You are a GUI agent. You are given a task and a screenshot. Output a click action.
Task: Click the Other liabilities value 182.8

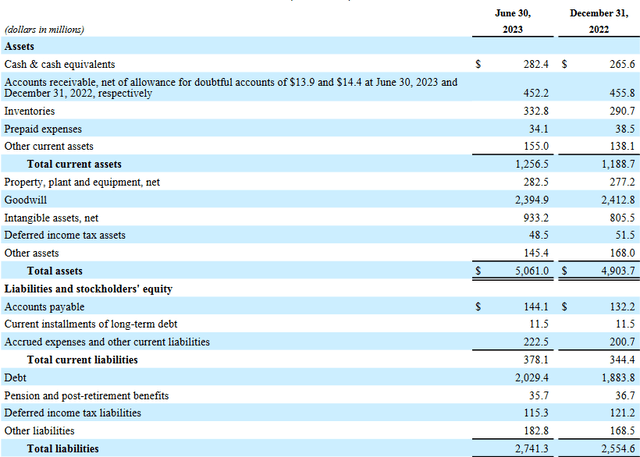click(x=536, y=431)
